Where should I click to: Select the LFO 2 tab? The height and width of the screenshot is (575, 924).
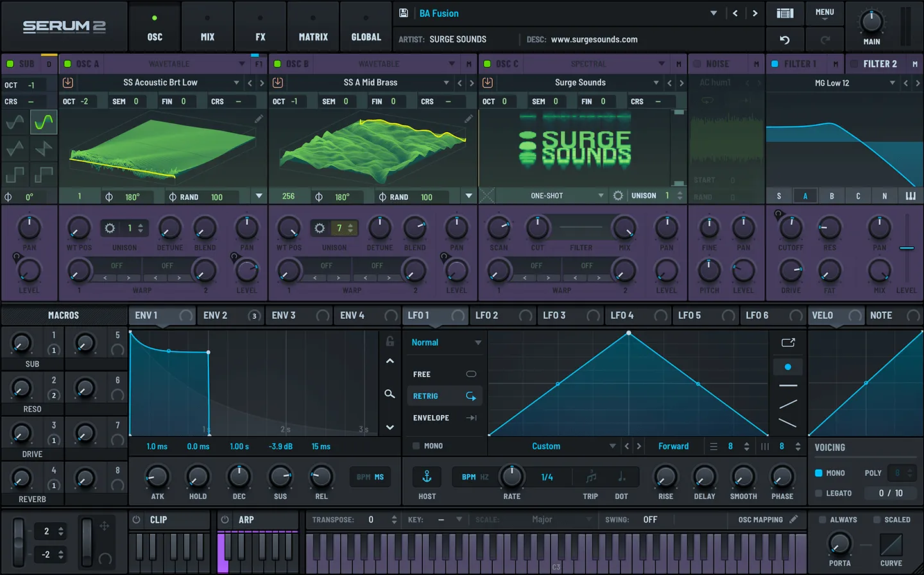point(503,316)
